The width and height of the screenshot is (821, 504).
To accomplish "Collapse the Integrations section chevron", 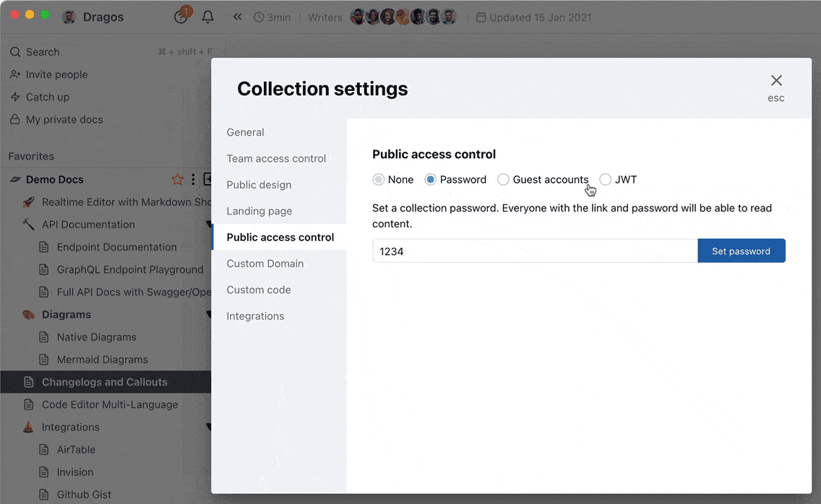I will [x=209, y=426].
